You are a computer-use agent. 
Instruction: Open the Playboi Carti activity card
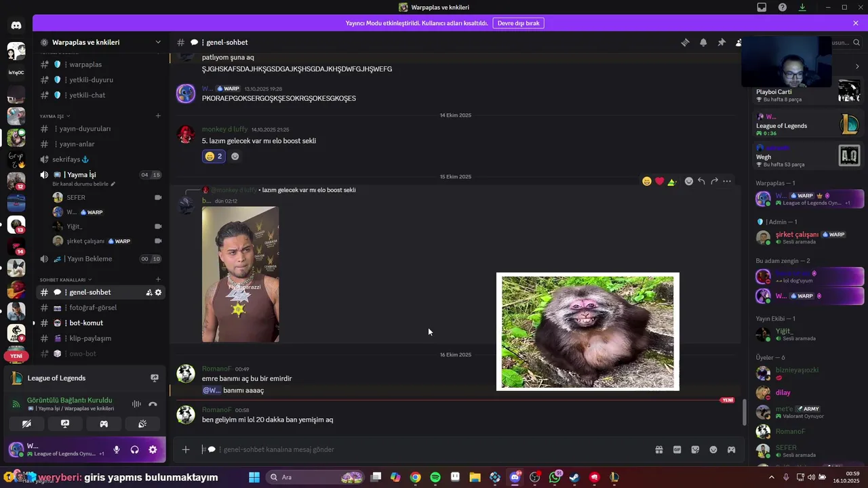(808, 91)
